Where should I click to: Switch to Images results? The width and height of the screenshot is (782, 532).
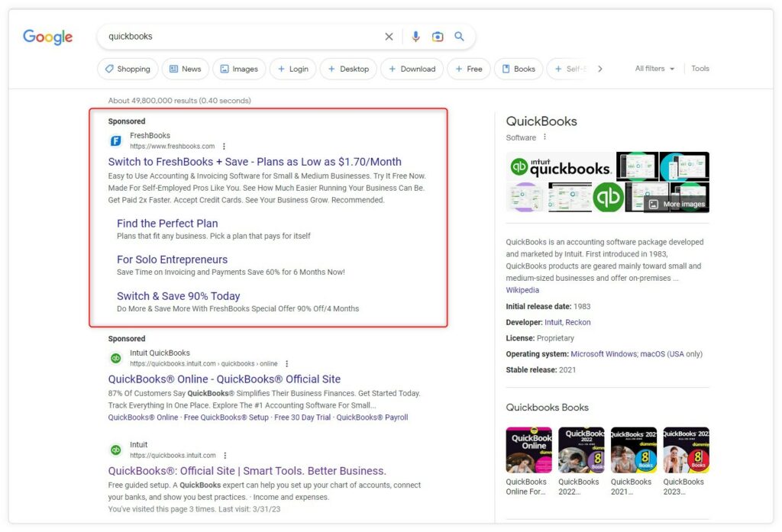[239, 69]
